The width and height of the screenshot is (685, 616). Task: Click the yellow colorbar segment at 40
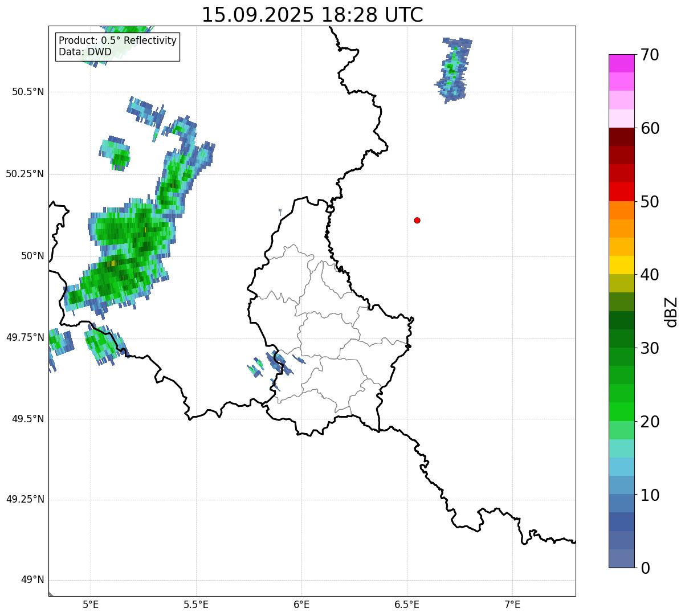pyautogui.click(x=621, y=265)
